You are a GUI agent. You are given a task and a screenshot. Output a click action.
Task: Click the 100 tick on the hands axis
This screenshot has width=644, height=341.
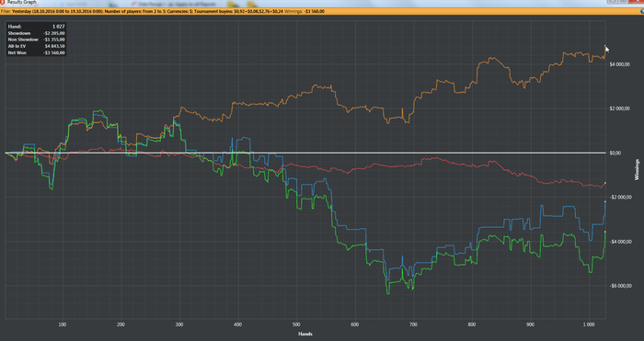(x=63, y=324)
